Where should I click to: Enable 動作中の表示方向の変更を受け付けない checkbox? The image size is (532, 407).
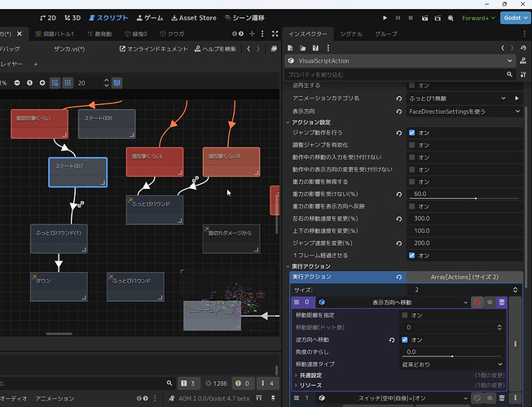411,169
